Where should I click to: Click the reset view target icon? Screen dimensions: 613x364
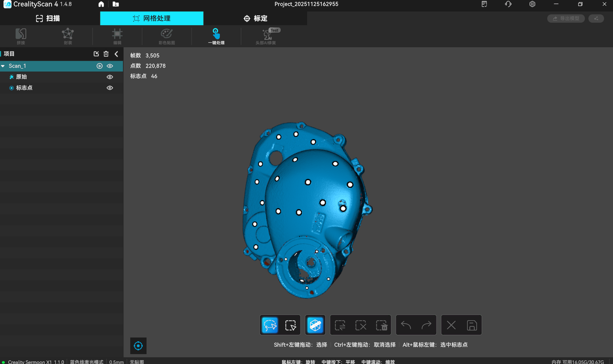click(138, 346)
